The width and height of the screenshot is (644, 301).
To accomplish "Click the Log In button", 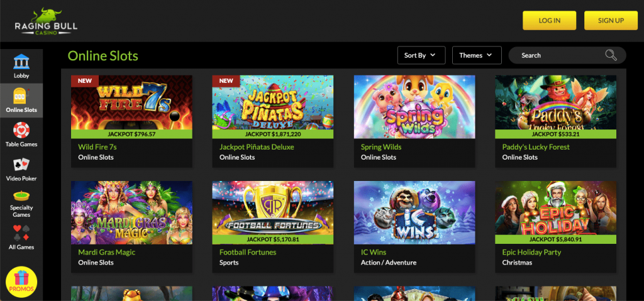I will [549, 21].
